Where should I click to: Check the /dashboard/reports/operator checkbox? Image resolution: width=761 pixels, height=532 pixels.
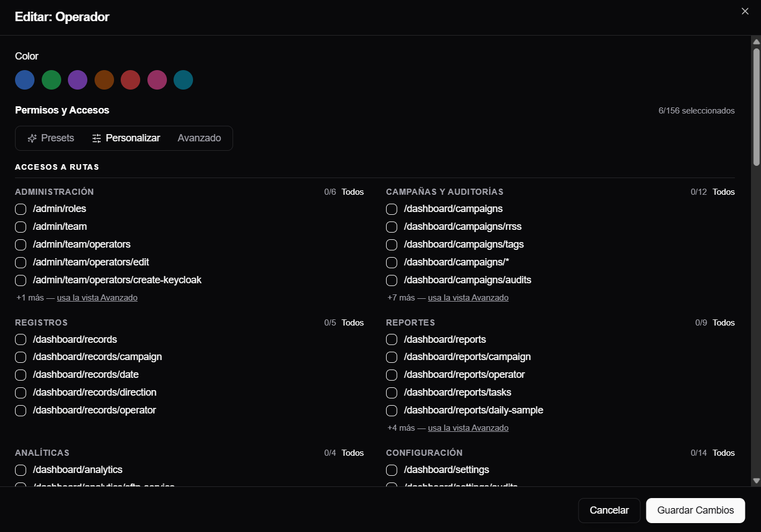tap(392, 375)
